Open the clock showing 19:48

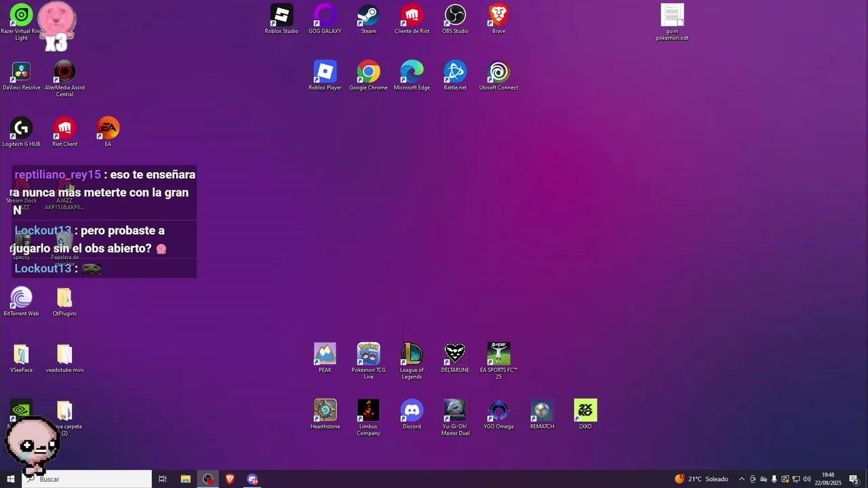click(828, 479)
